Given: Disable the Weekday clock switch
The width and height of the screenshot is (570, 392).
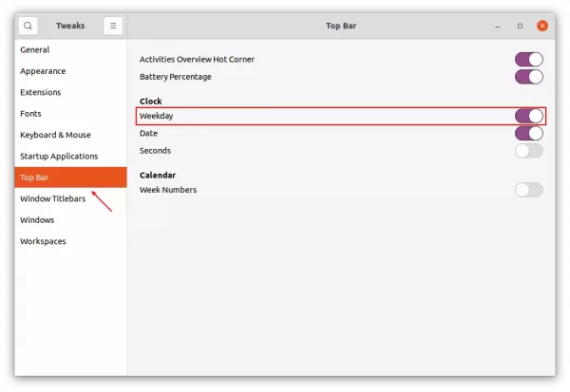Looking at the screenshot, I should (x=529, y=116).
